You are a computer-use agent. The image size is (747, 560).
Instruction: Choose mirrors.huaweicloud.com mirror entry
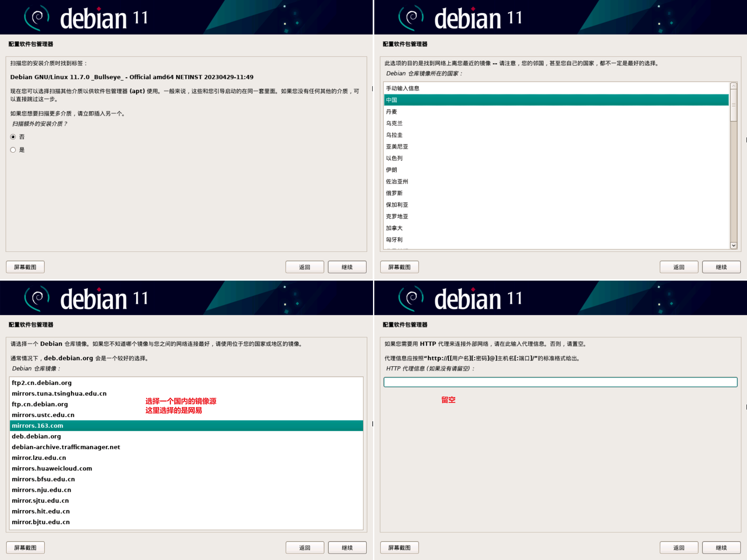[52, 468]
